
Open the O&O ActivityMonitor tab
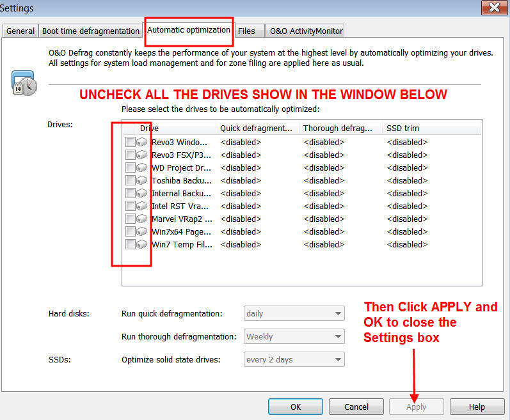coord(306,31)
